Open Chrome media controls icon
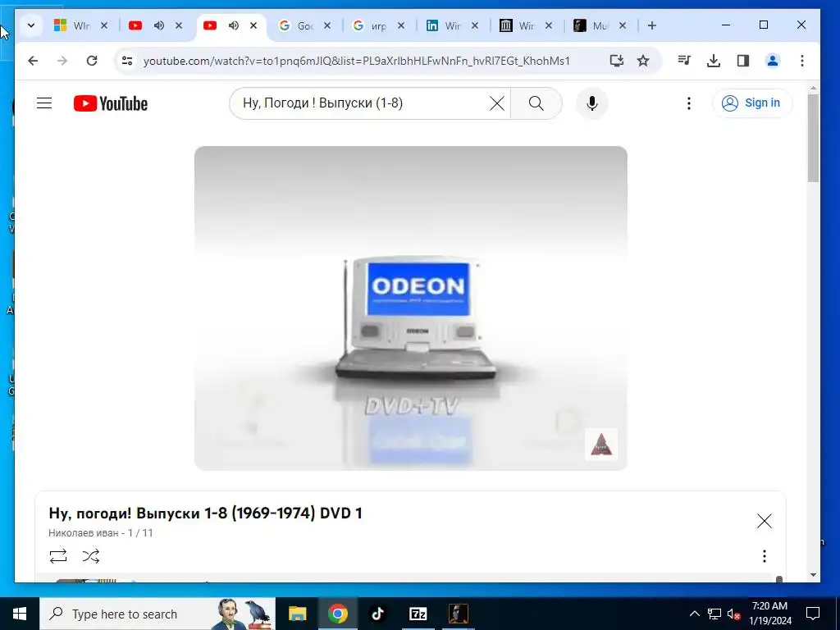The width and height of the screenshot is (840, 630). point(684,61)
